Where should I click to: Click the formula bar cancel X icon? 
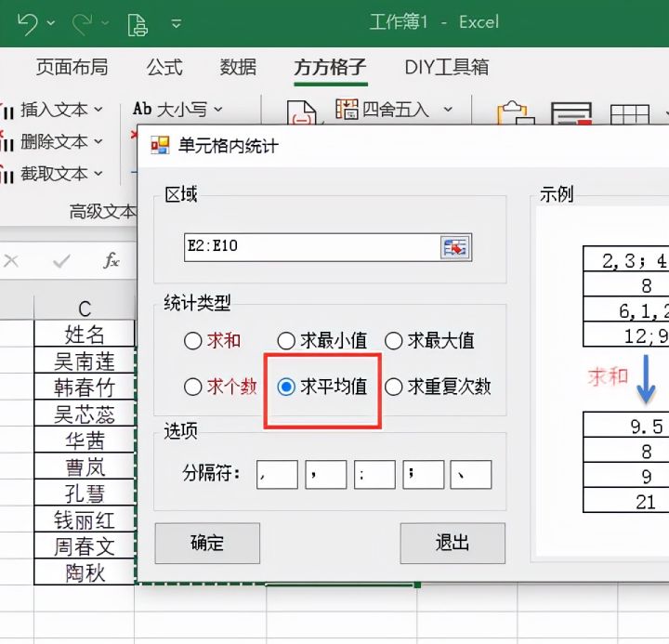tap(11, 261)
